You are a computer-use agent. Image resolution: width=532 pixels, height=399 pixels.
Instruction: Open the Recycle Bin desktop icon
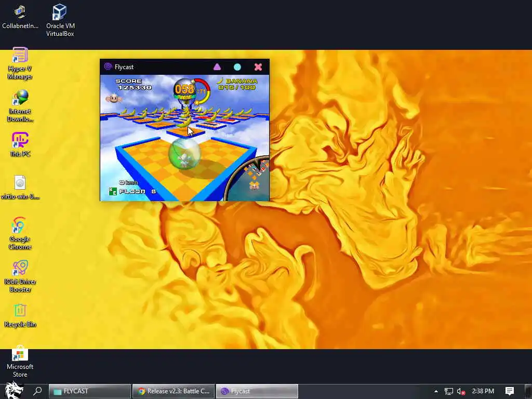click(20, 315)
